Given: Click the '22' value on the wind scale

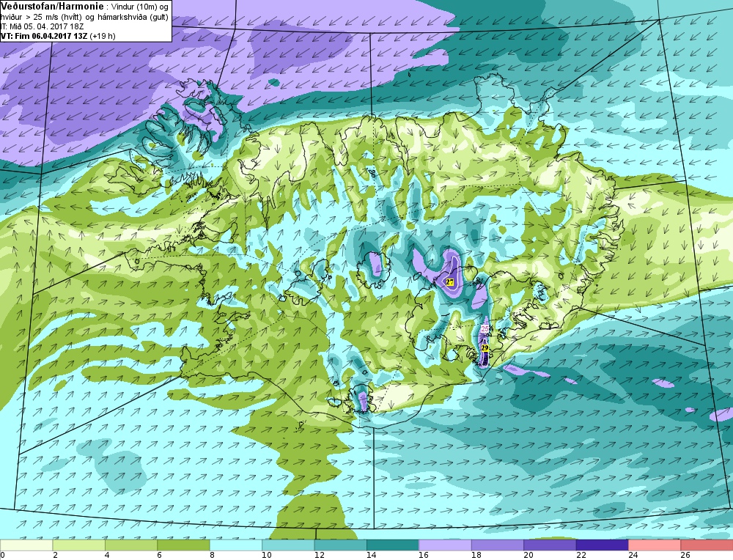Looking at the screenshot, I should coord(581,556).
